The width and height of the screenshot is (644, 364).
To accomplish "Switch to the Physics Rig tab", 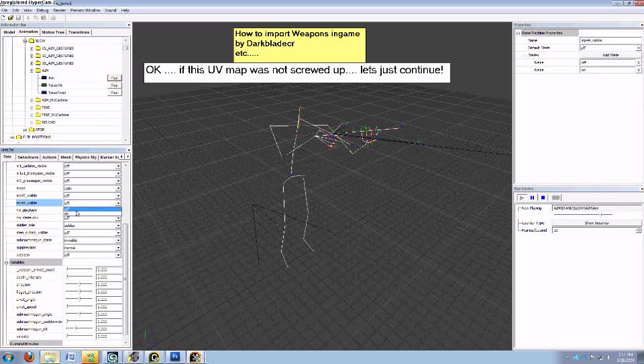I will (x=85, y=157).
